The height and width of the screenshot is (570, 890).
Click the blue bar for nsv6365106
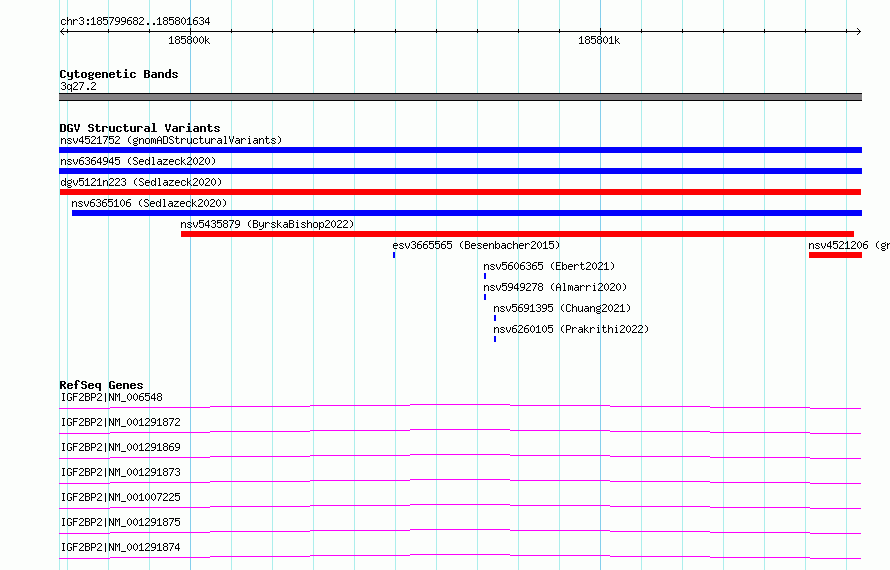click(x=467, y=213)
